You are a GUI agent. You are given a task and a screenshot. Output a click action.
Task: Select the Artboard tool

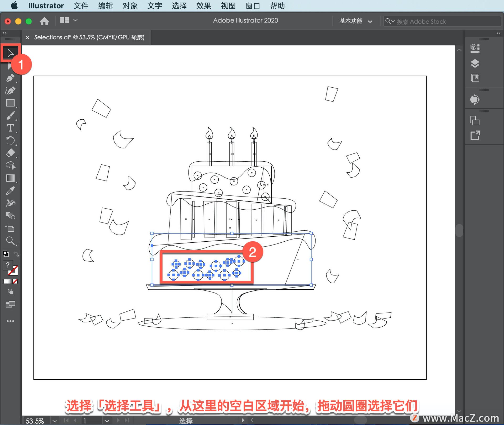click(x=10, y=228)
